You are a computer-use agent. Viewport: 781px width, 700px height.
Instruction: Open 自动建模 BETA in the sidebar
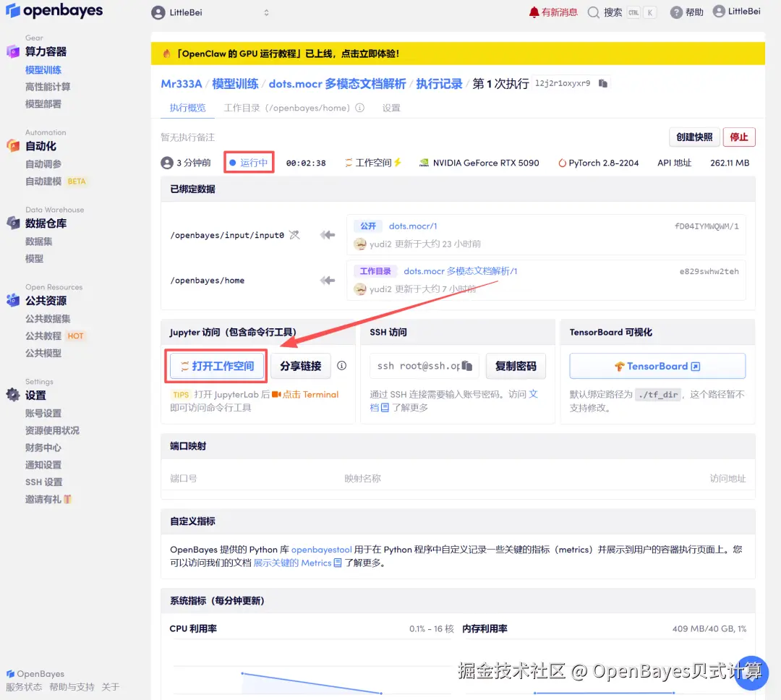coord(56,182)
